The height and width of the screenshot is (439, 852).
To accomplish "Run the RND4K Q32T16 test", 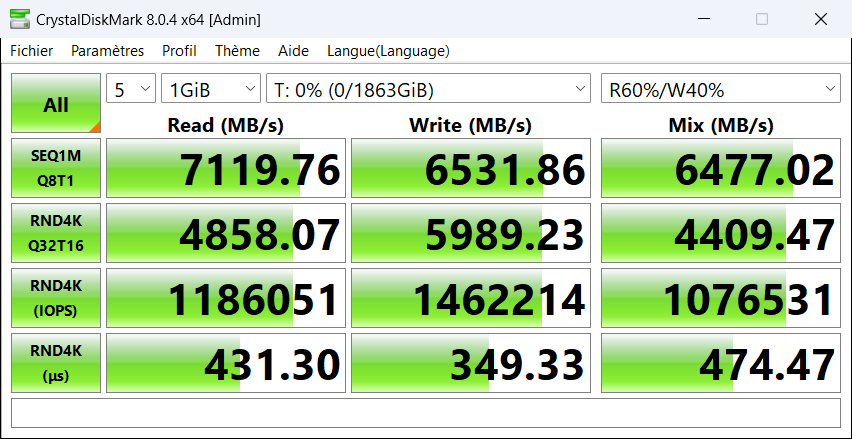I will point(56,233).
